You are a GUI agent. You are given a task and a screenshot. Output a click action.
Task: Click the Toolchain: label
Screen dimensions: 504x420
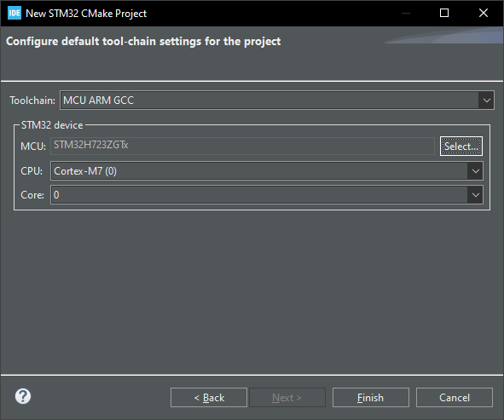tap(32, 101)
